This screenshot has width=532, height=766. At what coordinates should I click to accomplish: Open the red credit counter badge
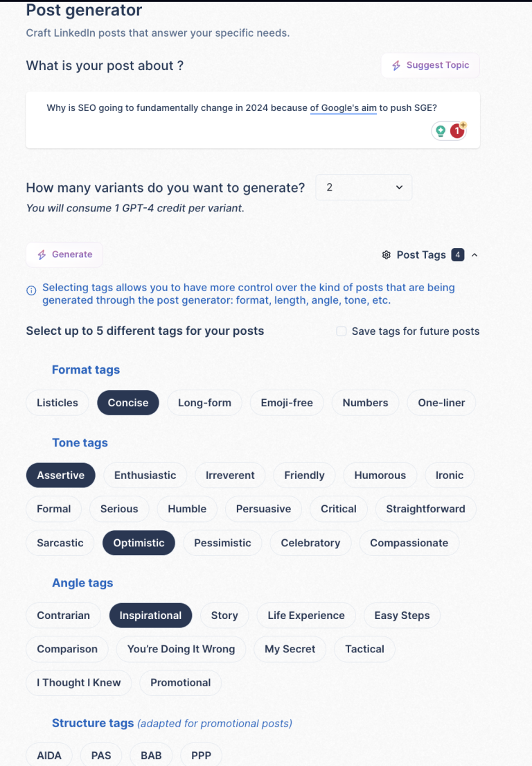[x=455, y=131]
